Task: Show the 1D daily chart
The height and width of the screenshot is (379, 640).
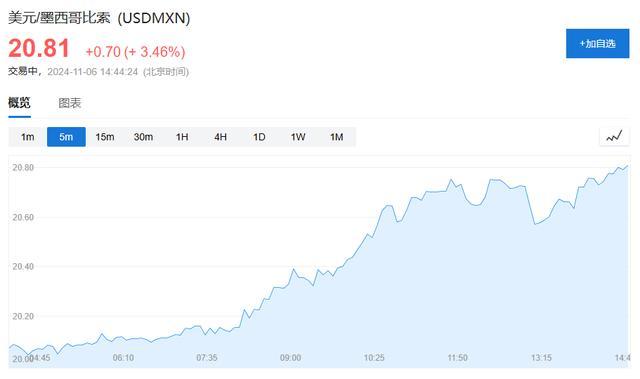Action: (x=259, y=137)
